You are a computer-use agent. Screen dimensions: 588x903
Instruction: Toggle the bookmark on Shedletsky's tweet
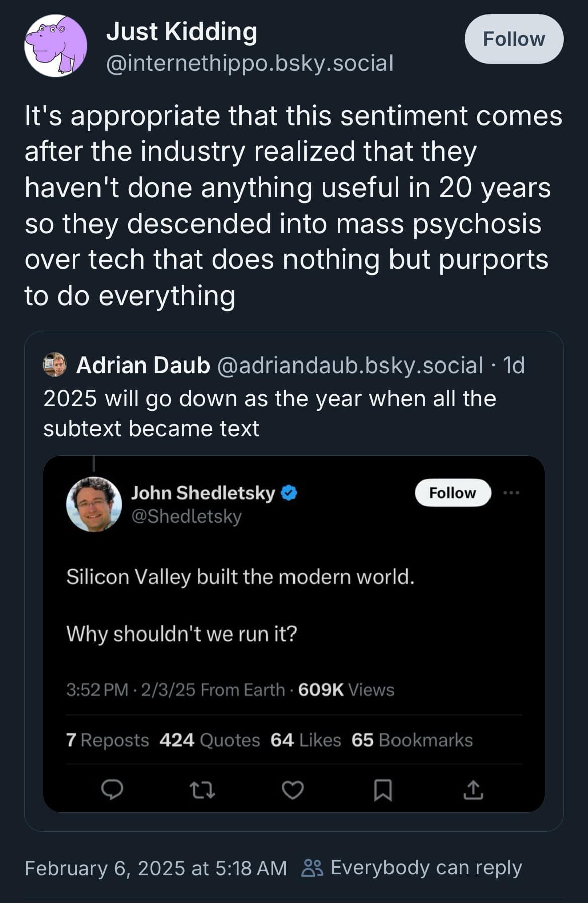click(x=383, y=789)
